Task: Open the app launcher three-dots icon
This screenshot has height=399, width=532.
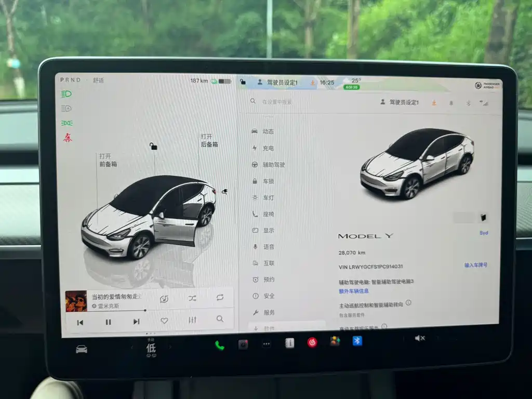Action: pyautogui.click(x=267, y=344)
